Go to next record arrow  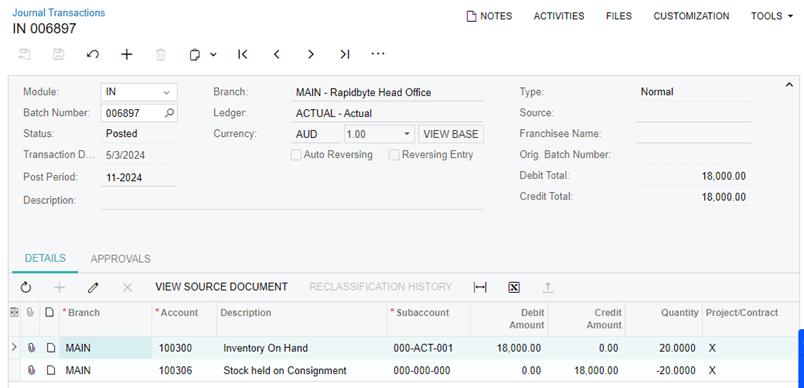click(311, 54)
